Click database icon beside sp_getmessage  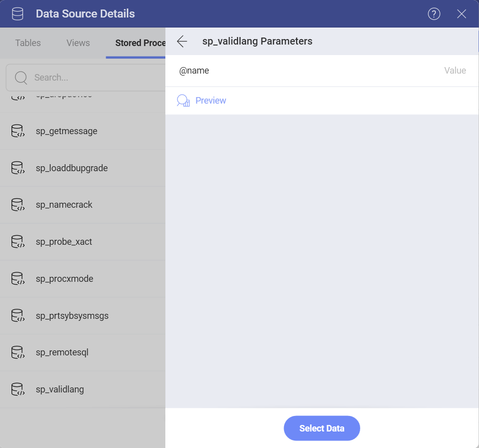point(17,131)
